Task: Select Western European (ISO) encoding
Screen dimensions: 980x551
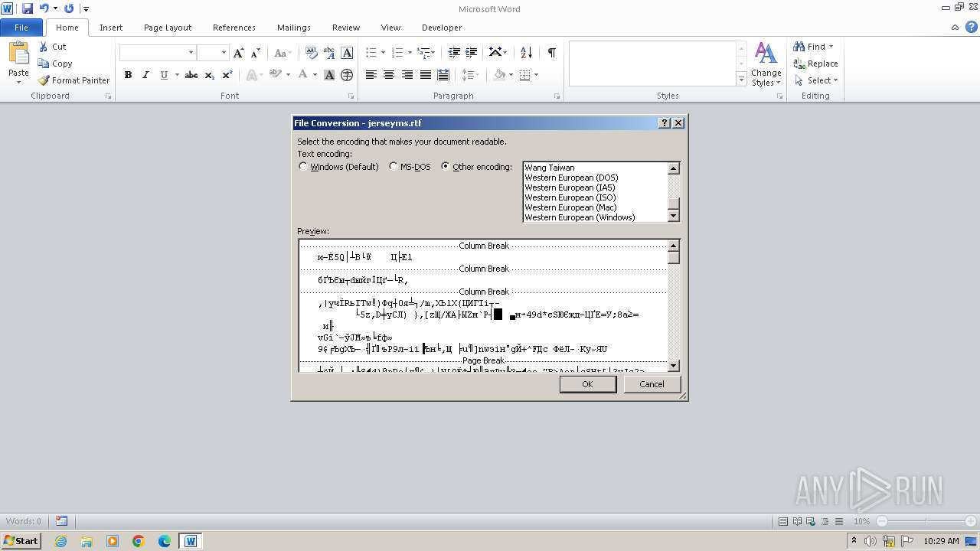Action: point(595,197)
